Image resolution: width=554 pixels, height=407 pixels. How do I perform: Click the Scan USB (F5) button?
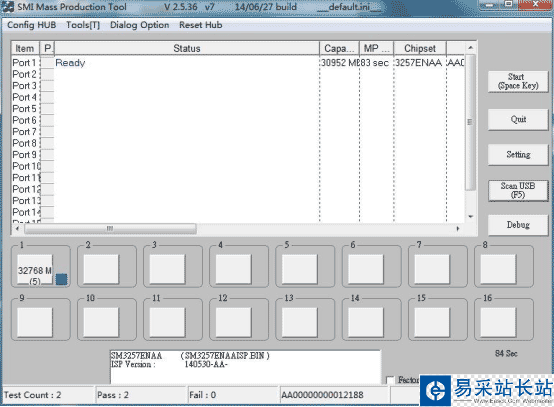point(518,190)
